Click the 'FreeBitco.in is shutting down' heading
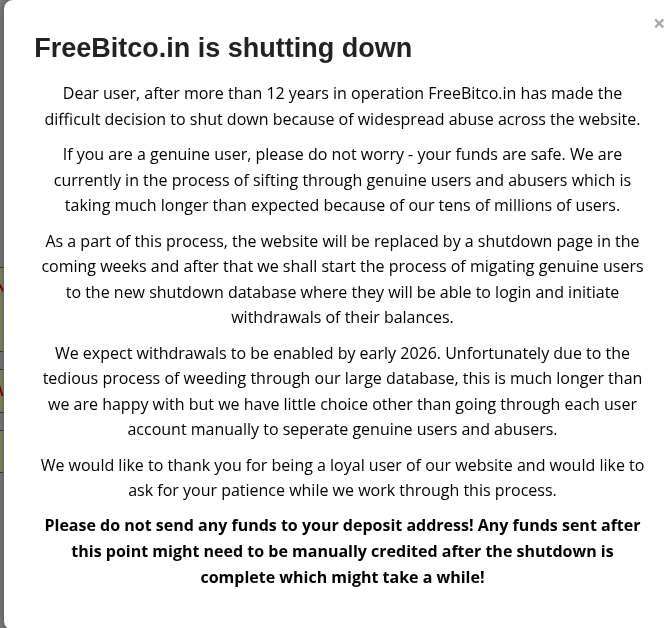Screen dimensions: 669x628 [x=223, y=47]
